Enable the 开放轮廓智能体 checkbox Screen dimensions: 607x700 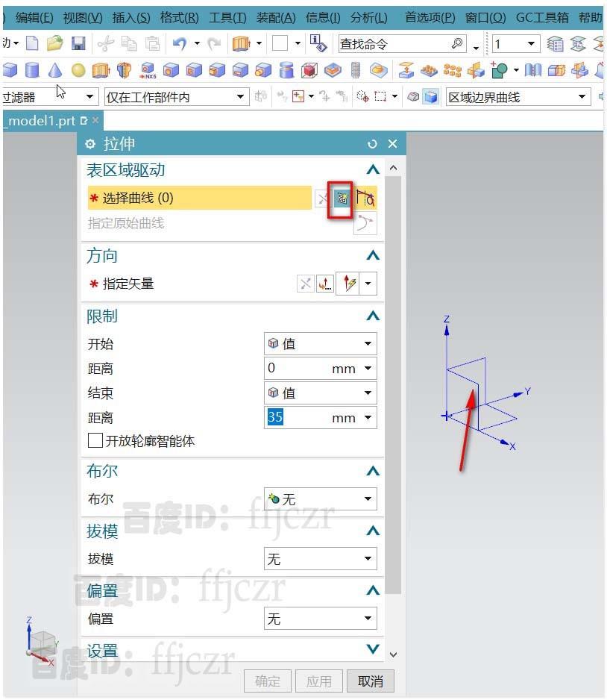95,441
